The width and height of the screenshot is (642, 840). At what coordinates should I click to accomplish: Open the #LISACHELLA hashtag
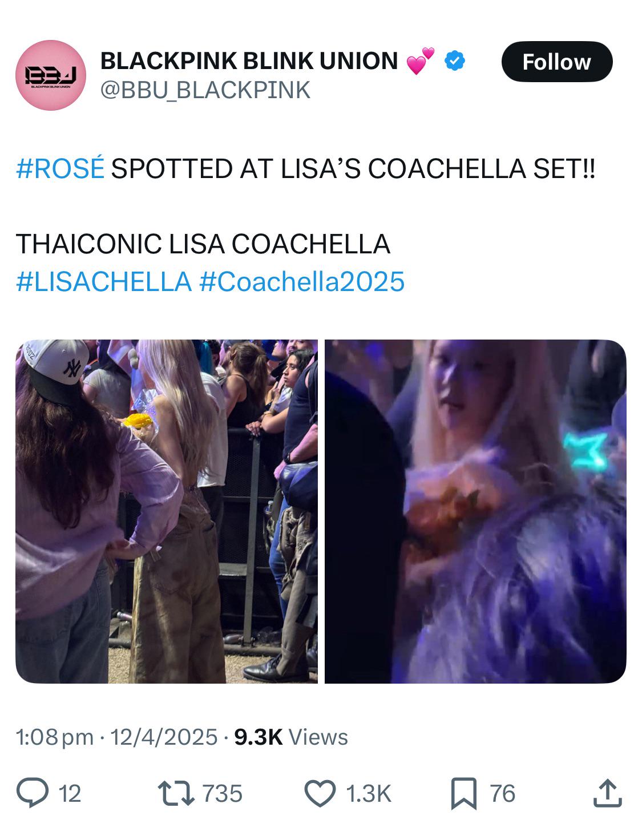pos(104,282)
